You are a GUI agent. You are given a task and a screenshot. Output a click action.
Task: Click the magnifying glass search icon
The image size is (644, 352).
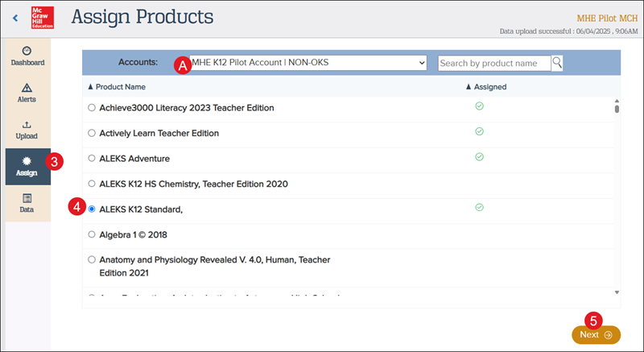tap(557, 63)
